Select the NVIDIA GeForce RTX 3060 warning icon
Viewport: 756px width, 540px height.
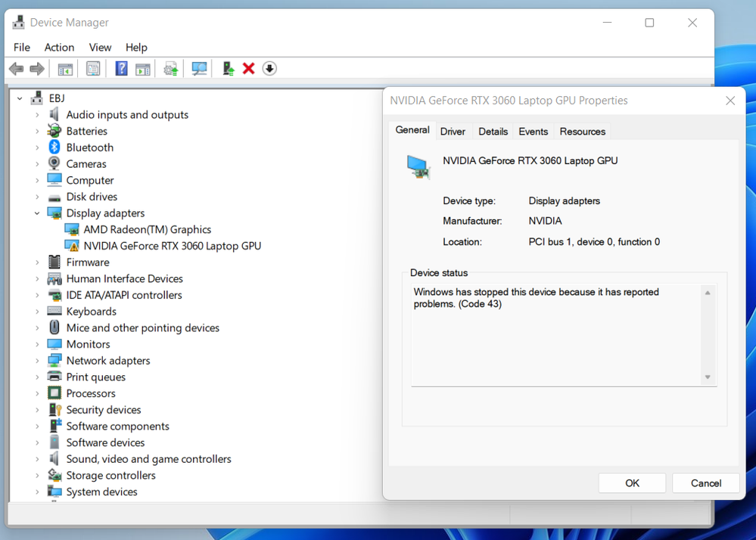click(73, 245)
